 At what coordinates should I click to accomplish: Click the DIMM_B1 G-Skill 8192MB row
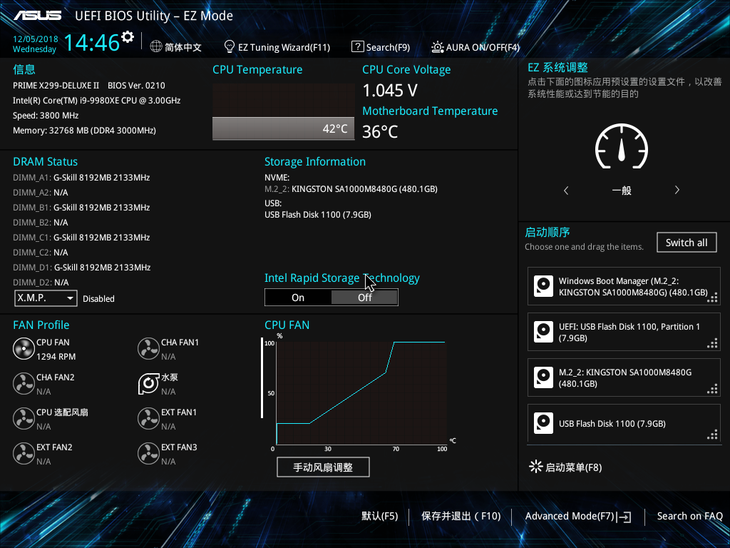click(81, 208)
